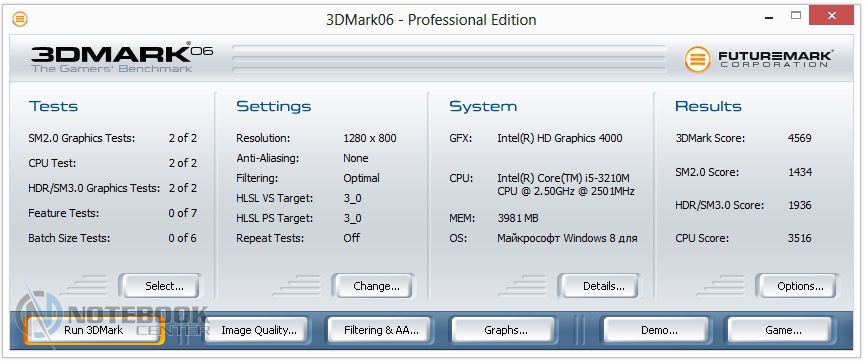Click the HLSL PS Target label

(274, 218)
